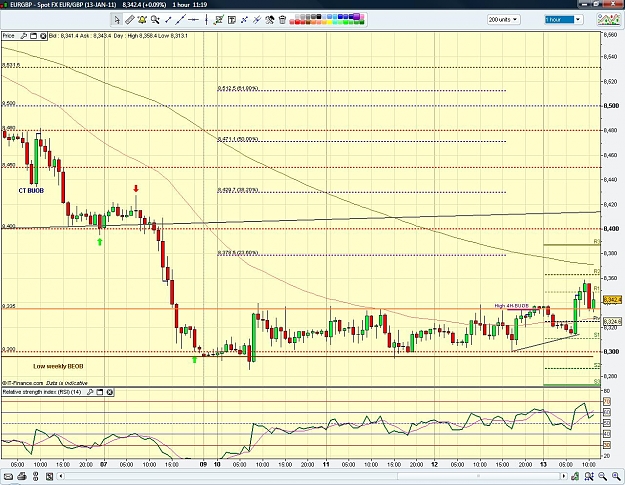Viewport: 625px width, 485px height.
Task: Click the trash bin delete tool
Action: coord(282,20)
